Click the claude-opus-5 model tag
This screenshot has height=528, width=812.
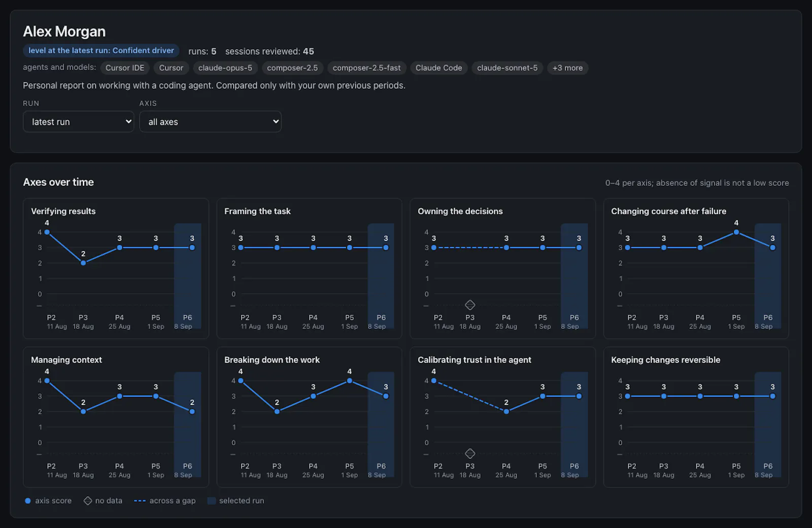225,68
